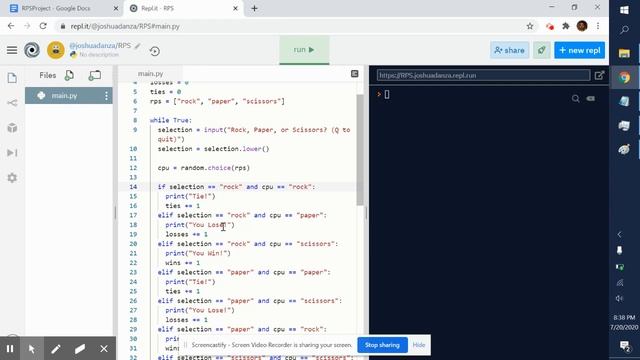Open the hamburger menu in Repl.it
Screen dimensions: 640x360
12,50
